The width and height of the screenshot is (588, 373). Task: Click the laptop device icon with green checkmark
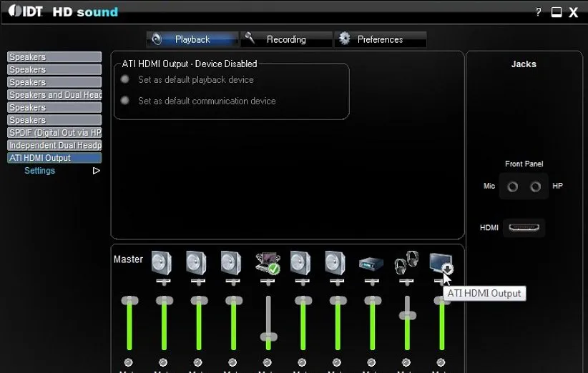click(268, 263)
